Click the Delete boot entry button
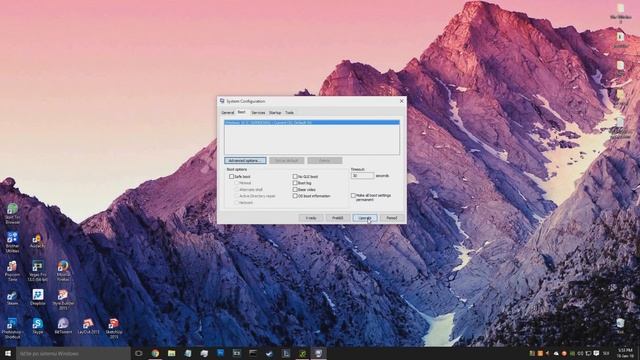This screenshot has height=360, width=640. click(325, 160)
